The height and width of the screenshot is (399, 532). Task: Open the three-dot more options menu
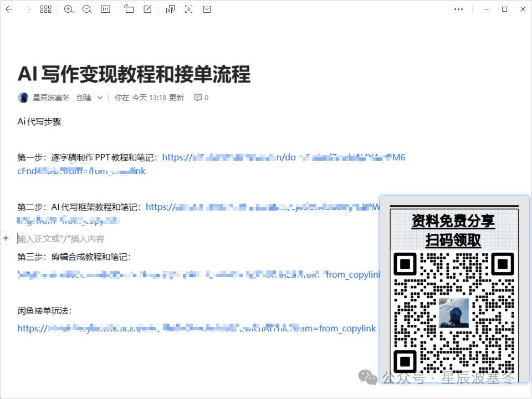(458, 9)
